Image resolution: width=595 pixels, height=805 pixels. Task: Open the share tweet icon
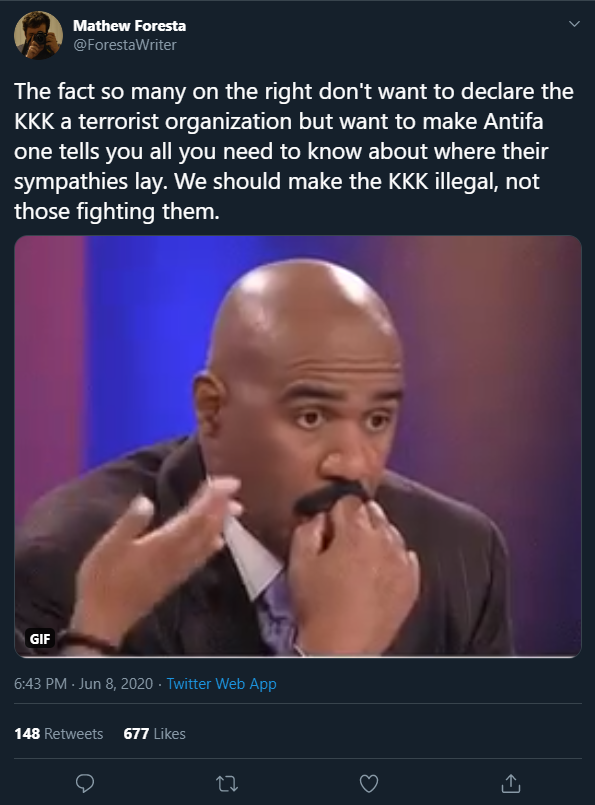(510, 783)
